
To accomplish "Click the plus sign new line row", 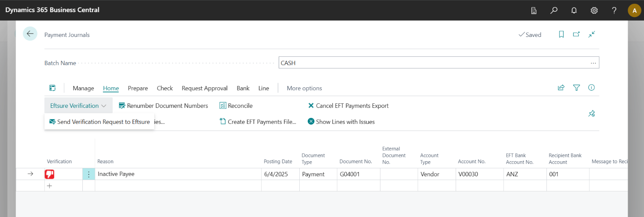I will [49, 186].
